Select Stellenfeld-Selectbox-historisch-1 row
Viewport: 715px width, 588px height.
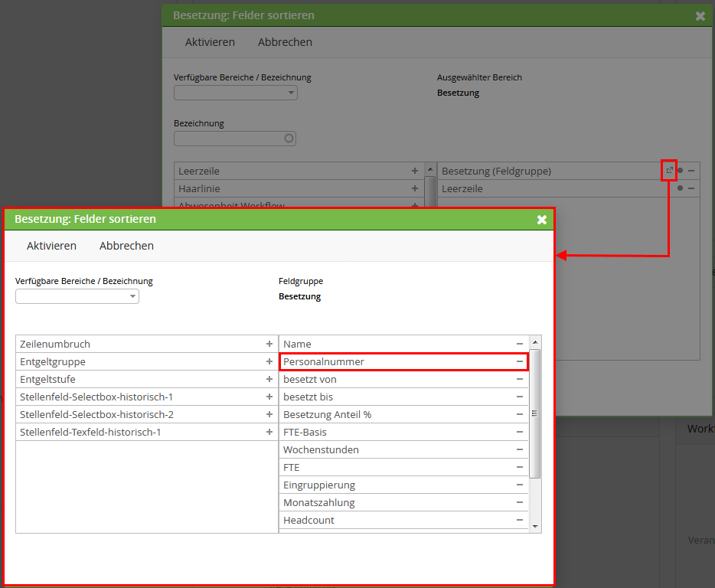(x=147, y=397)
